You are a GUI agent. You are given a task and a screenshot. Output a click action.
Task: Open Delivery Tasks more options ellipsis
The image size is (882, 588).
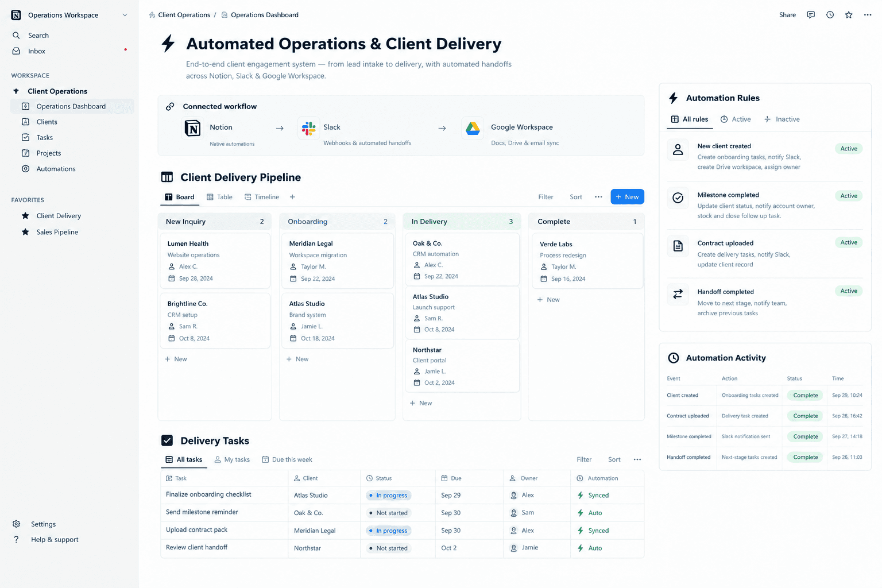[x=637, y=459]
